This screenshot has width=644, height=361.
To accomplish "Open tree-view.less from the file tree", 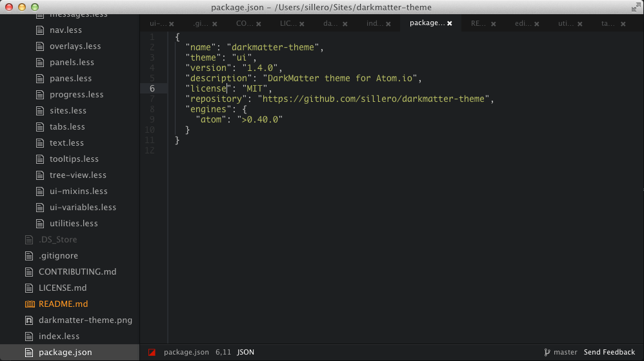I will pyautogui.click(x=77, y=175).
